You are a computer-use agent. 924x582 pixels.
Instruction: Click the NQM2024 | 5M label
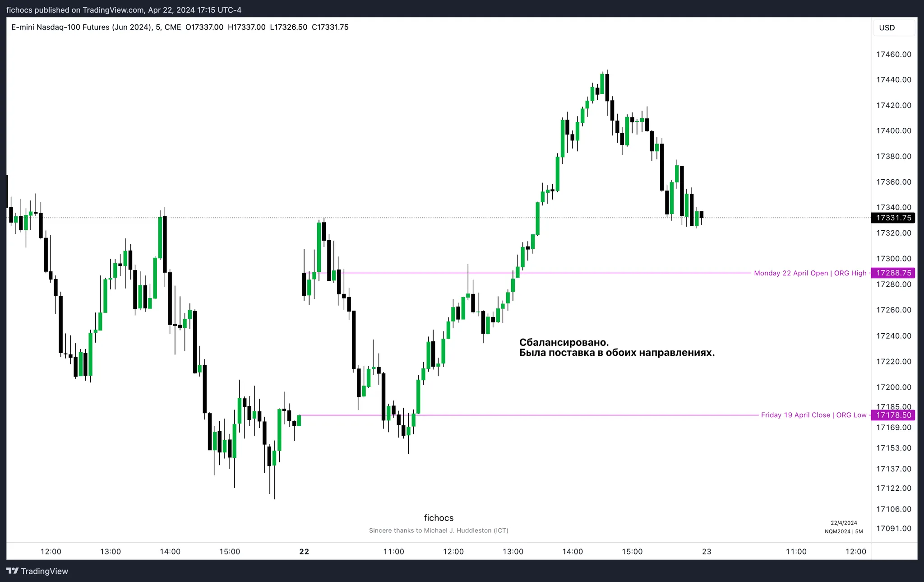pyautogui.click(x=844, y=531)
